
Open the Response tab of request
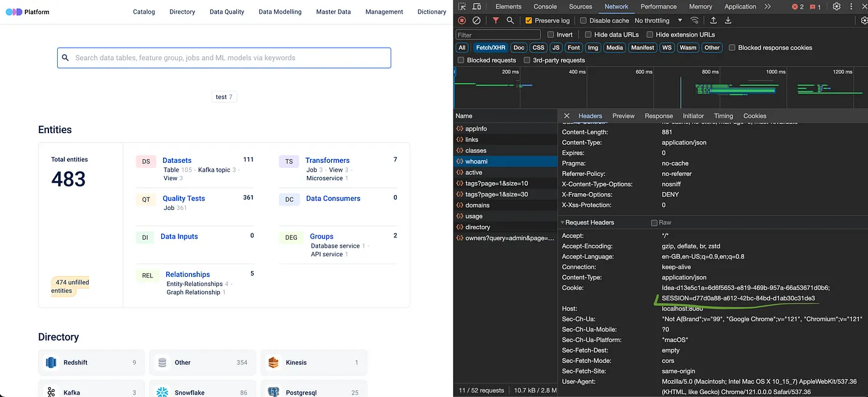coord(658,116)
